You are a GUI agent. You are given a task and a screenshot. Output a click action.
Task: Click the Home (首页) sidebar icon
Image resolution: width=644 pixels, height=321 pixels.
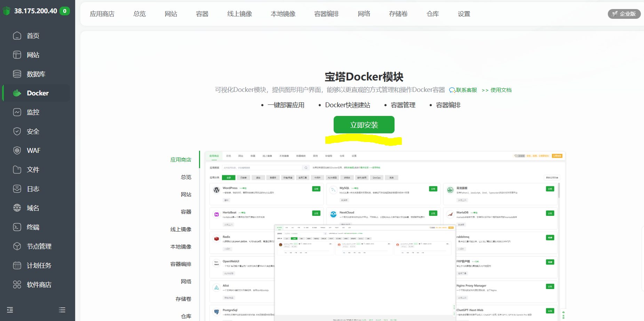pyautogui.click(x=17, y=36)
